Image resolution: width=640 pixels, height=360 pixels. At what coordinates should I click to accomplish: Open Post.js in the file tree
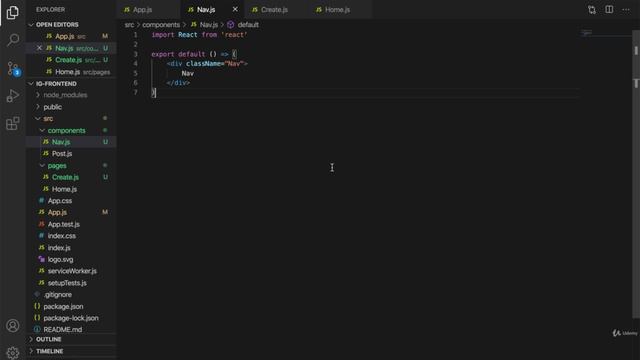71,154
